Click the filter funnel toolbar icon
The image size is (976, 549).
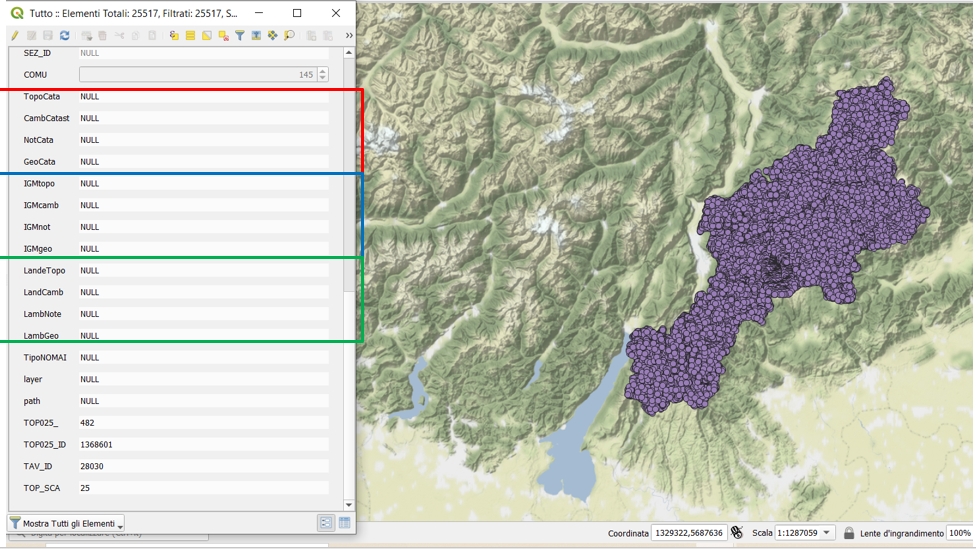tap(240, 36)
